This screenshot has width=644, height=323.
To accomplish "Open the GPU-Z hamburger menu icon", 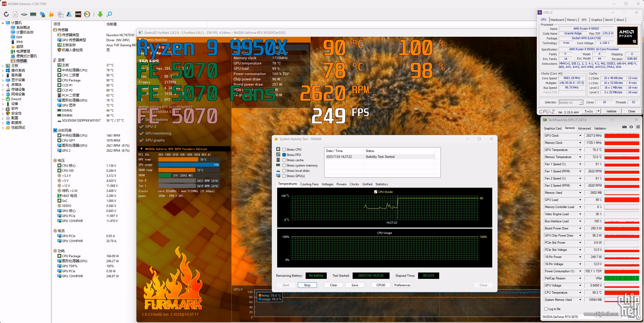I will pyautogui.click(x=638, y=127).
